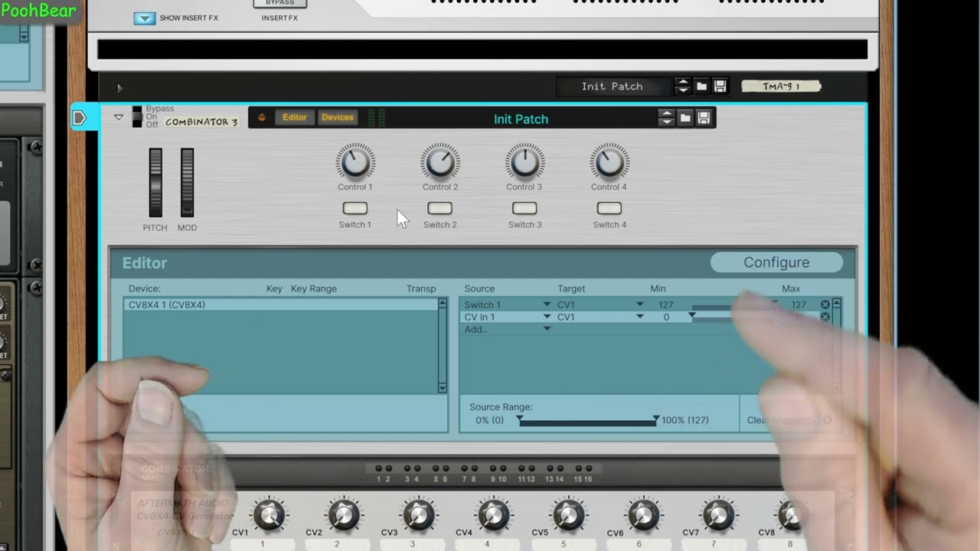
Task: Click the CV3 knob on CV8X4
Action: pyautogui.click(x=419, y=516)
